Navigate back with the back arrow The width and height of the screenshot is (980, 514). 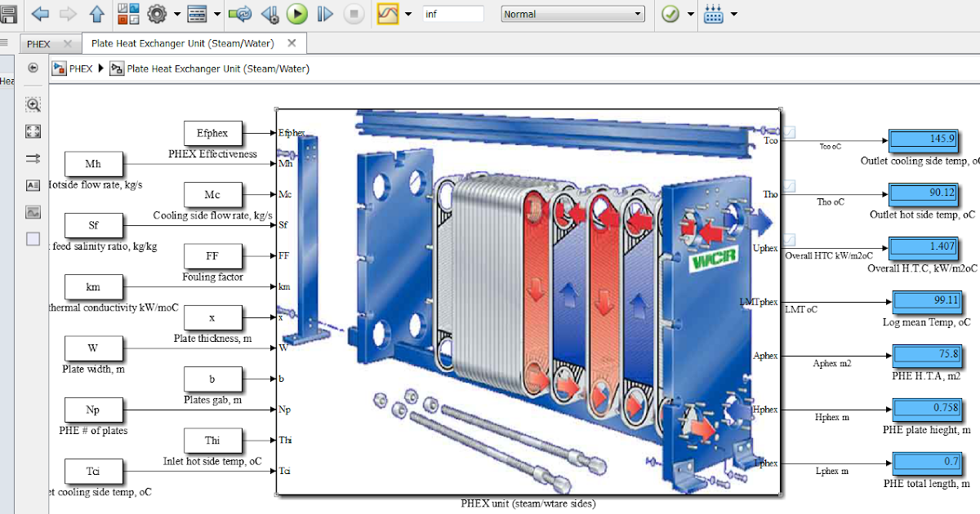[x=40, y=13]
